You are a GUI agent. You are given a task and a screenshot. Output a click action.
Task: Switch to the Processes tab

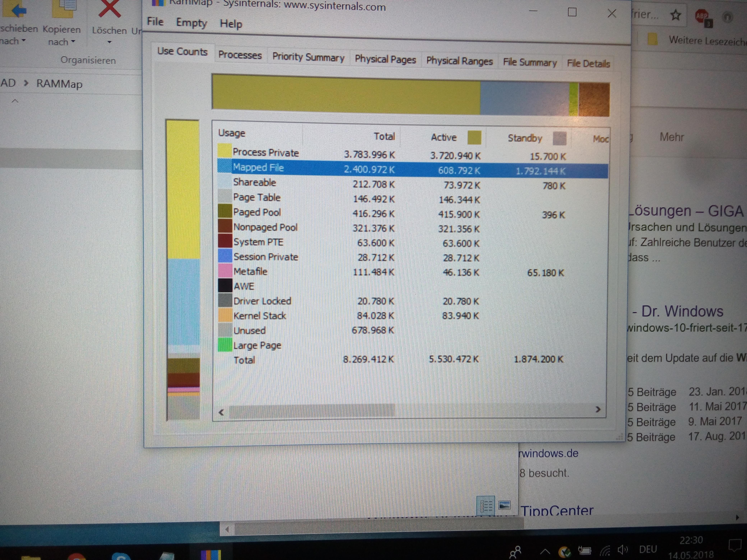pyautogui.click(x=240, y=55)
